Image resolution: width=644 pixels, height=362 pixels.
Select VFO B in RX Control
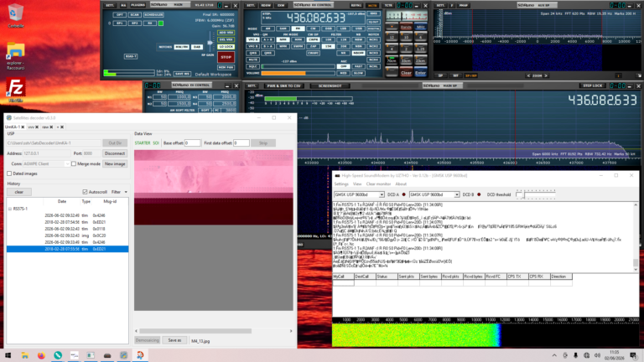252,46
